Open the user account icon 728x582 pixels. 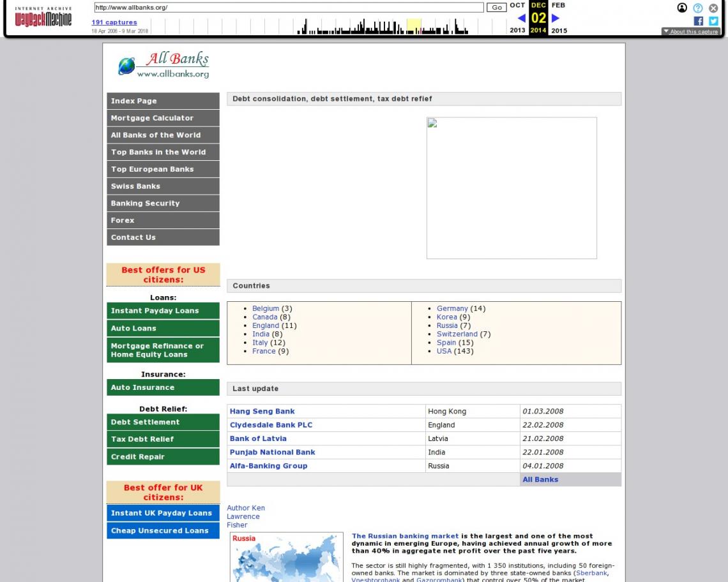[x=682, y=8]
